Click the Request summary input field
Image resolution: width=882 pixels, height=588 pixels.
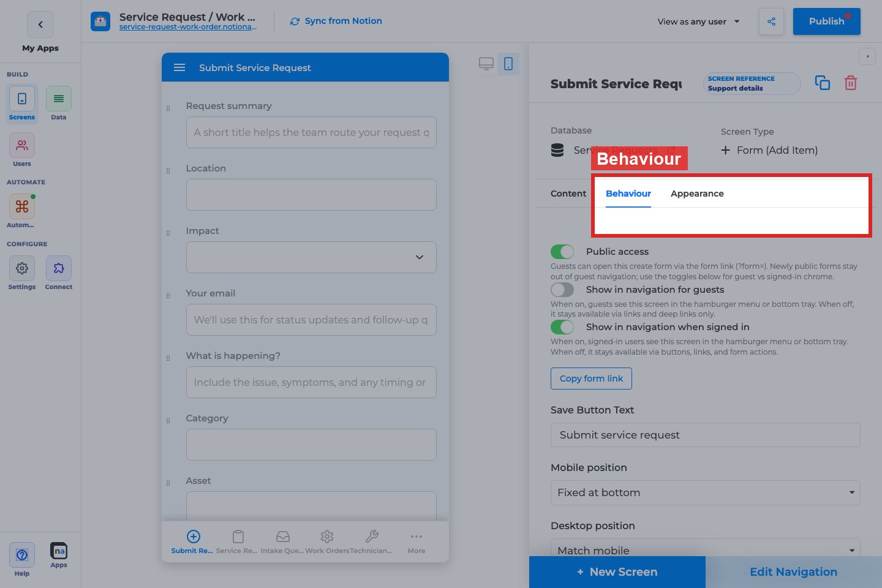[x=311, y=132]
